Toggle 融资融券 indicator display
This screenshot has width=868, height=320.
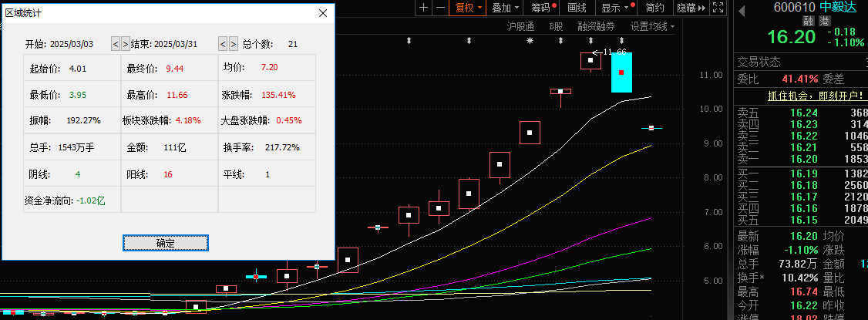click(596, 26)
